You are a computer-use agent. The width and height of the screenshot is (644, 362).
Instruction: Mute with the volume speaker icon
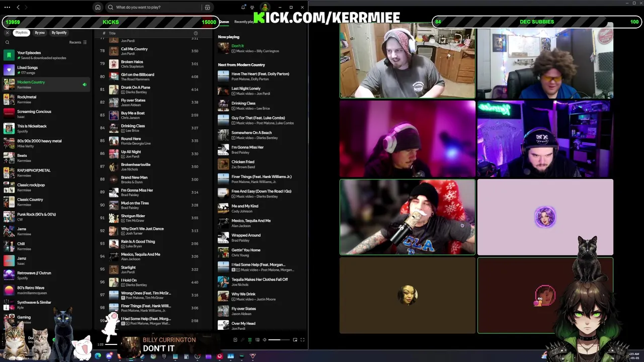(265, 340)
